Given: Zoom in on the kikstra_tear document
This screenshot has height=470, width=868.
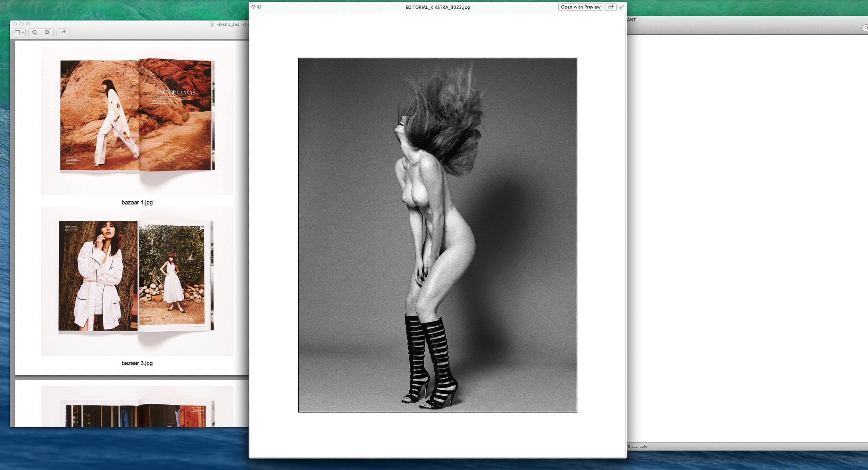Looking at the screenshot, I should 48,32.
